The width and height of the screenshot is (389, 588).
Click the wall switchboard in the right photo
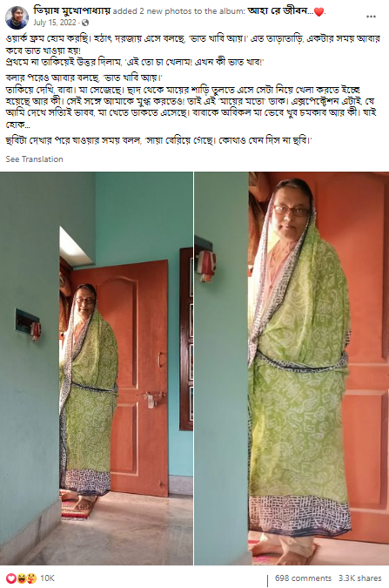(x=206, y=262)
